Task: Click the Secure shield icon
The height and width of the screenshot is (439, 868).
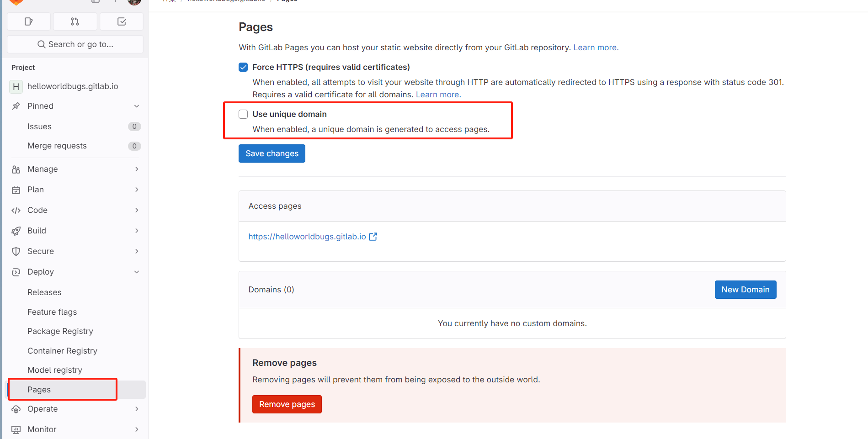Action: pos(16,251)
